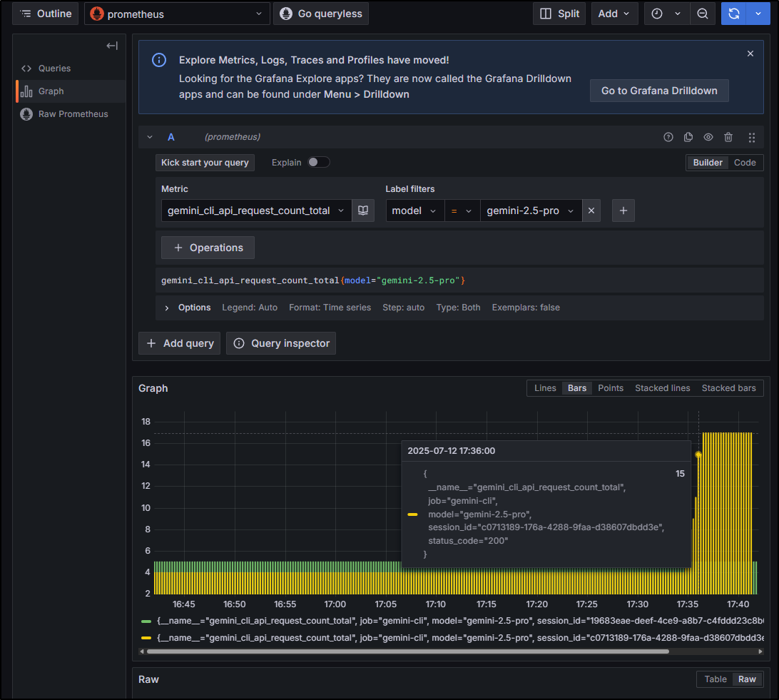
Task: Open the Query inspector
Action: pos(280,343)
